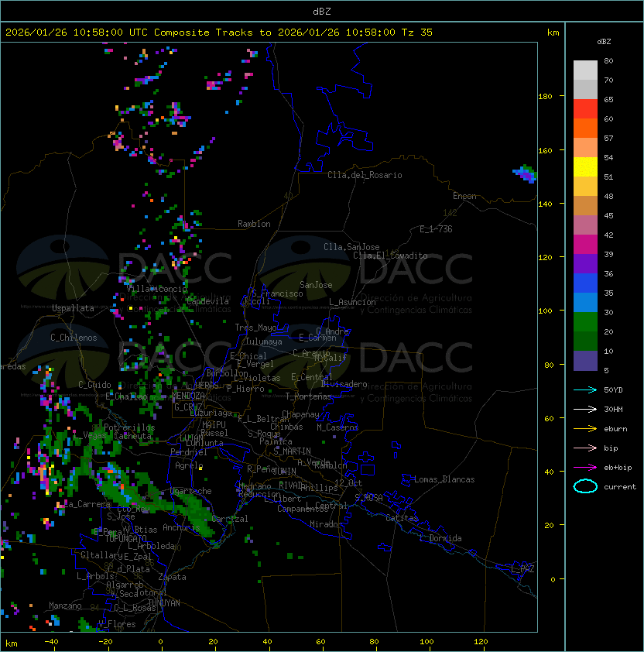Click the legend value '42'
The height and width of the screenshot is (652, 644).
pos(608,235)
